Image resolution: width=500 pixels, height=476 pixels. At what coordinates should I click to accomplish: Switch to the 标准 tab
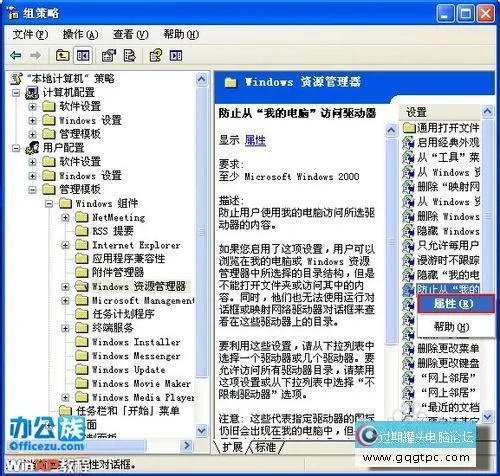(265, 447)
